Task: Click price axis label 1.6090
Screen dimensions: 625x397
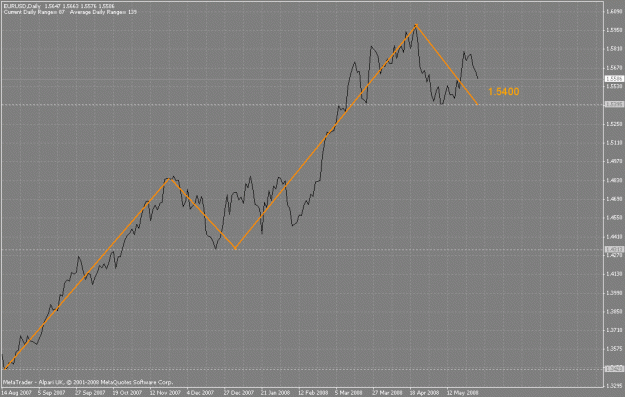Action: [614, 12]
